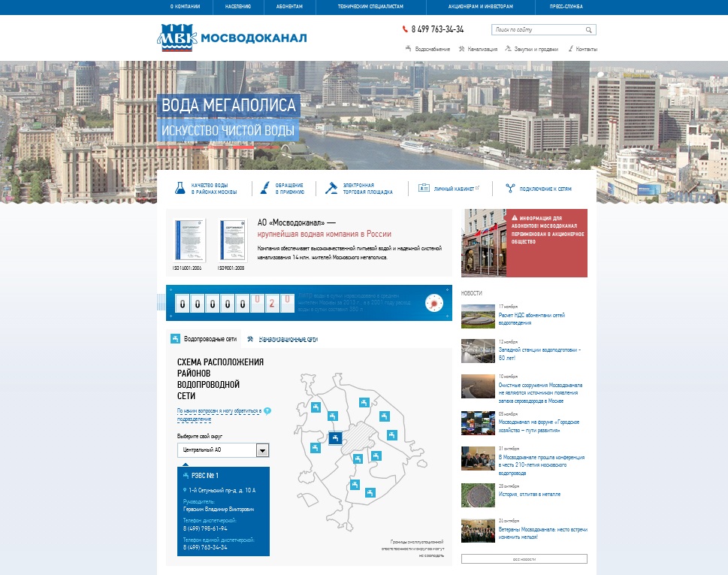728x575 pixels.
Task: Open the «Пресс-служба» menu item
Action: 566,7
